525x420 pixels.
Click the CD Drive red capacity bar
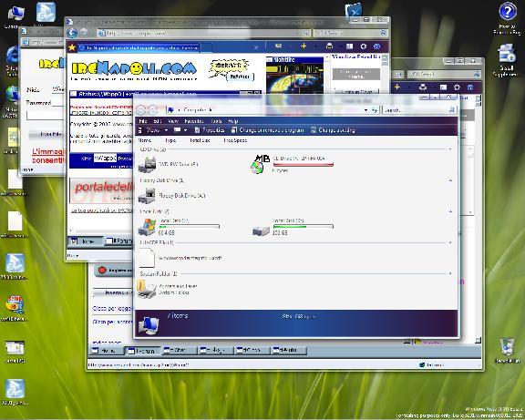tap(304, 164)
